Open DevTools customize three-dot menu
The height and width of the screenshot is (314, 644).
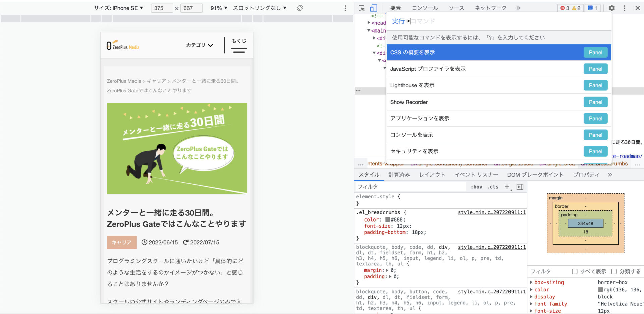pos(624,8)
